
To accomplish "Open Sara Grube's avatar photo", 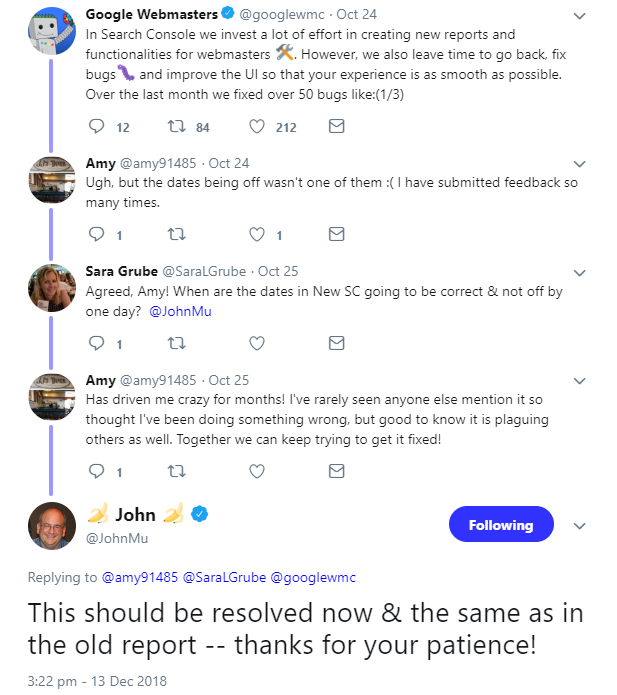I will coord(52,289).
